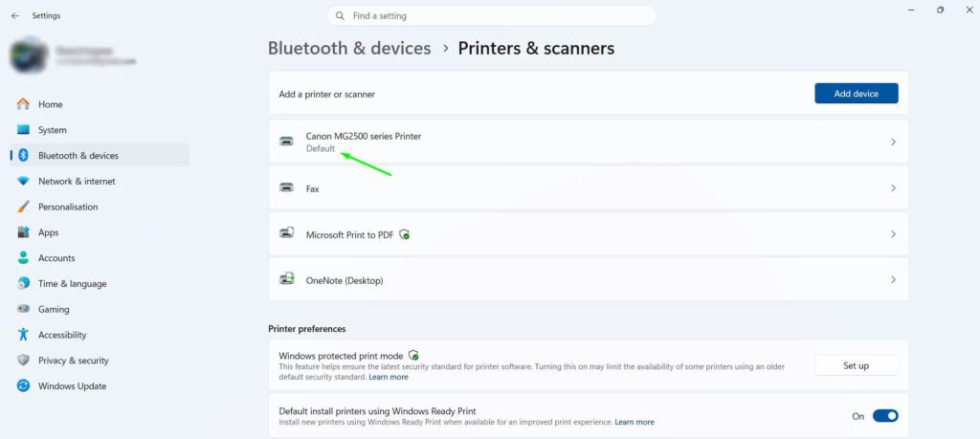
Task: Click the search magnifier icon
Action: pyautogui.click(x=340, y=15)
